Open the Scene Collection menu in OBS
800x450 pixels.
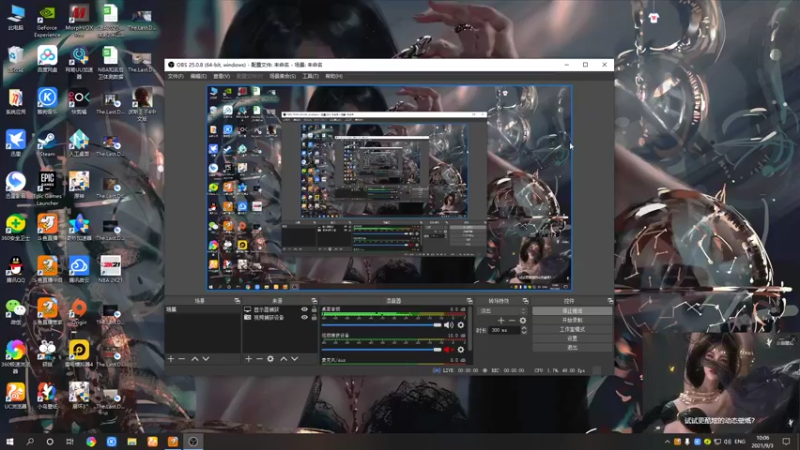(283, 76)
